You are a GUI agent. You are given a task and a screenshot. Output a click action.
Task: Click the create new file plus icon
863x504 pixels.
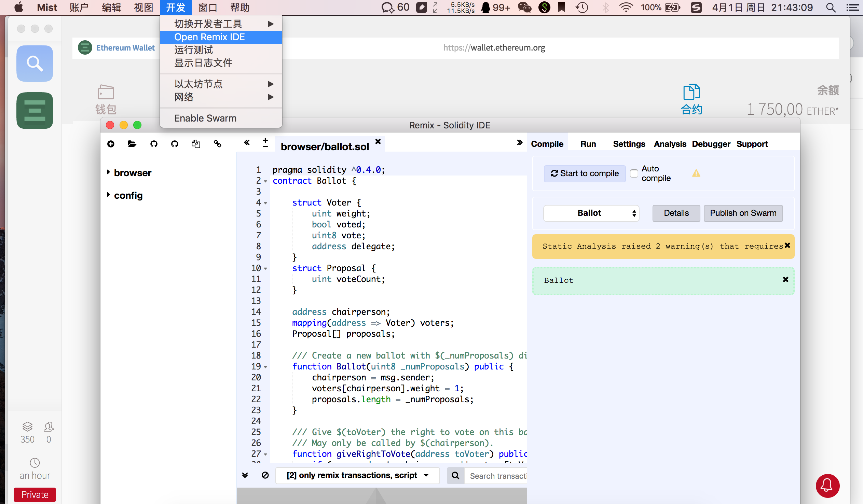[111, 144]
